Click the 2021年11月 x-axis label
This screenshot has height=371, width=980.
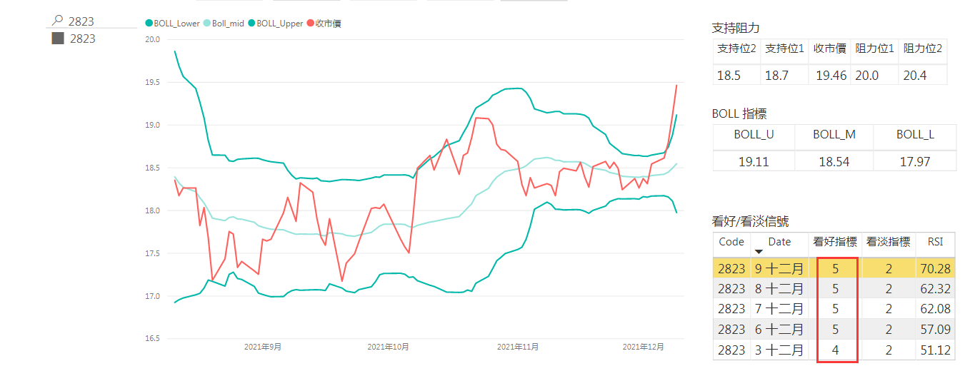(x=518, y=347)
